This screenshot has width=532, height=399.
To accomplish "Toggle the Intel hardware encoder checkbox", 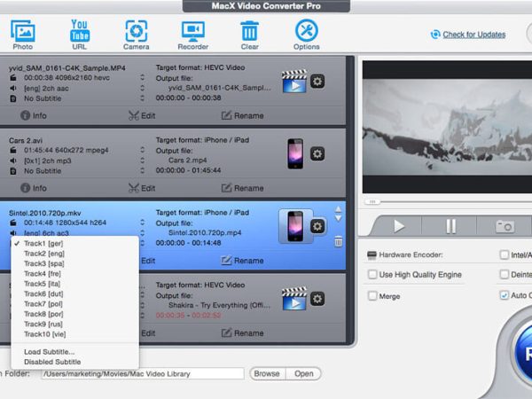I will point(505,254).
